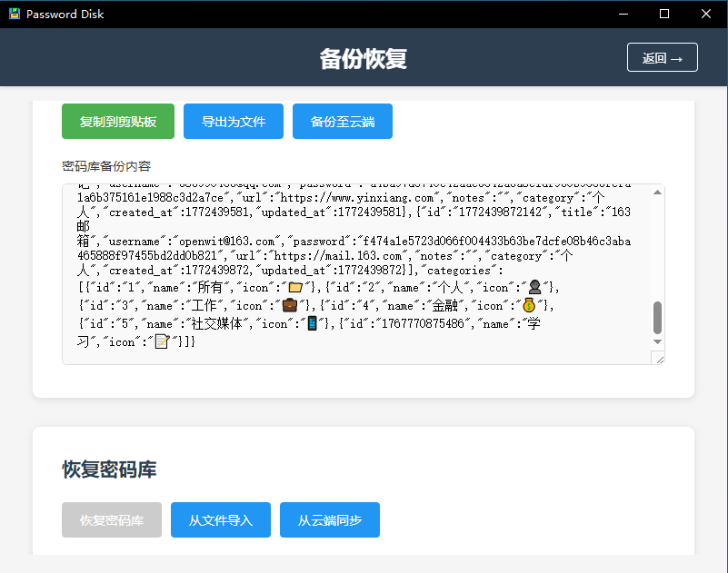728x573 pixels.
Task: Click the textarea resize handle corner
Action: coord(660,360)
